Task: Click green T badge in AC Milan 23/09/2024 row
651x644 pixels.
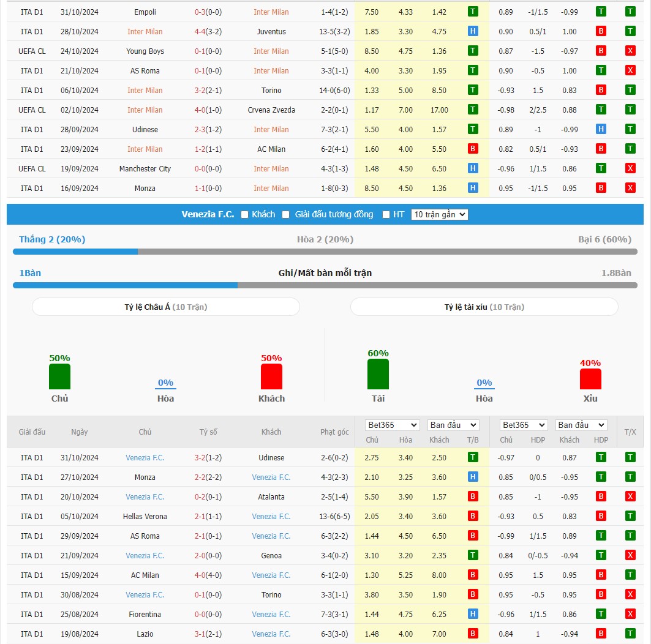Action: pyautogui.click(x=630, y=149)
